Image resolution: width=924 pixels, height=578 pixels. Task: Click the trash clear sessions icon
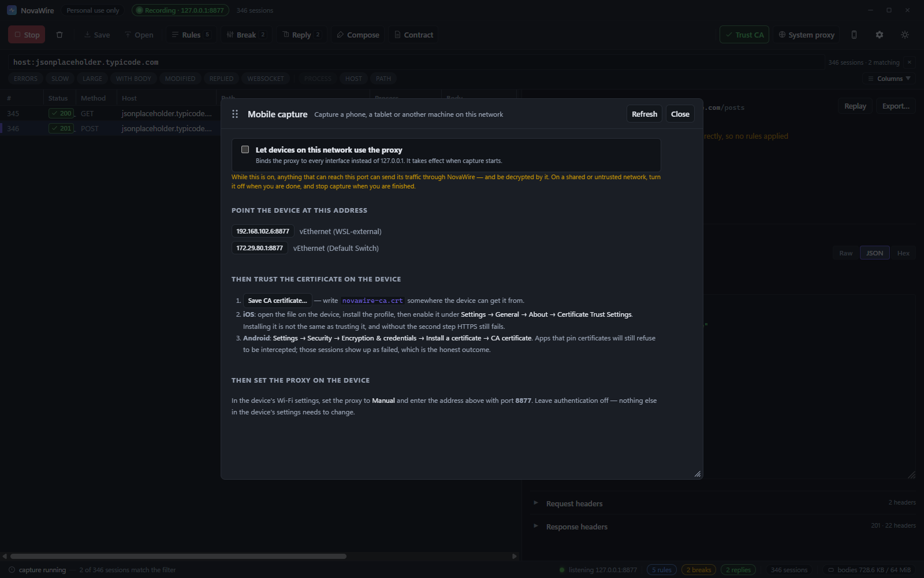(x=59, y=35)
